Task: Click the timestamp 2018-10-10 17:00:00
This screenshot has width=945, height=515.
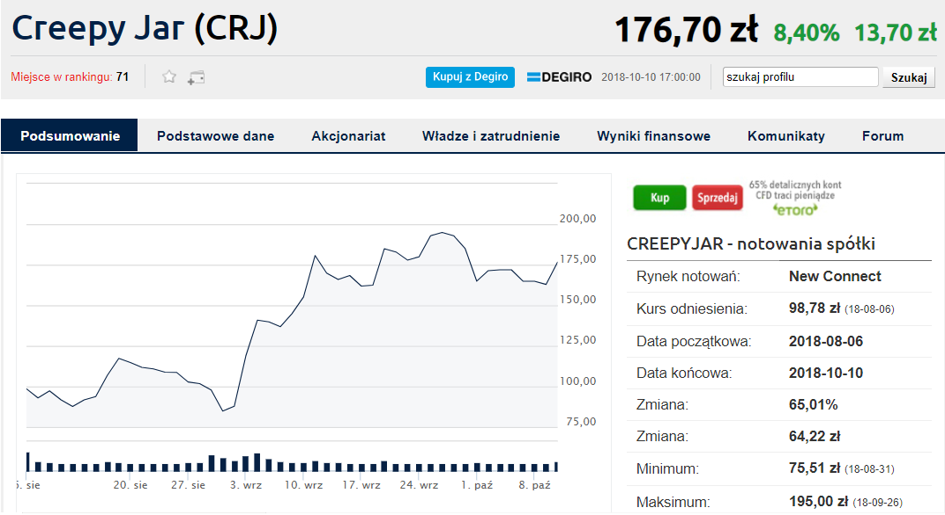Action: point(651,77)
